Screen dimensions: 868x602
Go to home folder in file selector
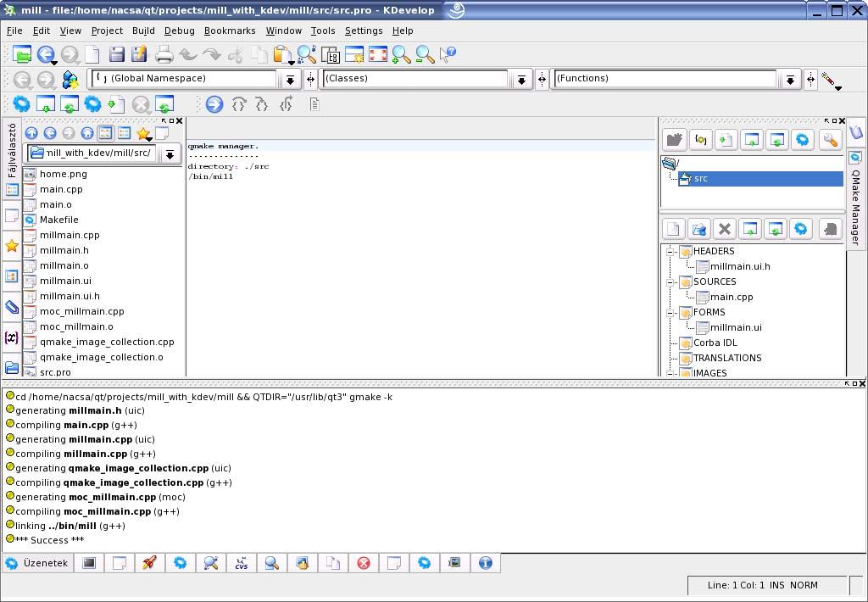(87, 133)
